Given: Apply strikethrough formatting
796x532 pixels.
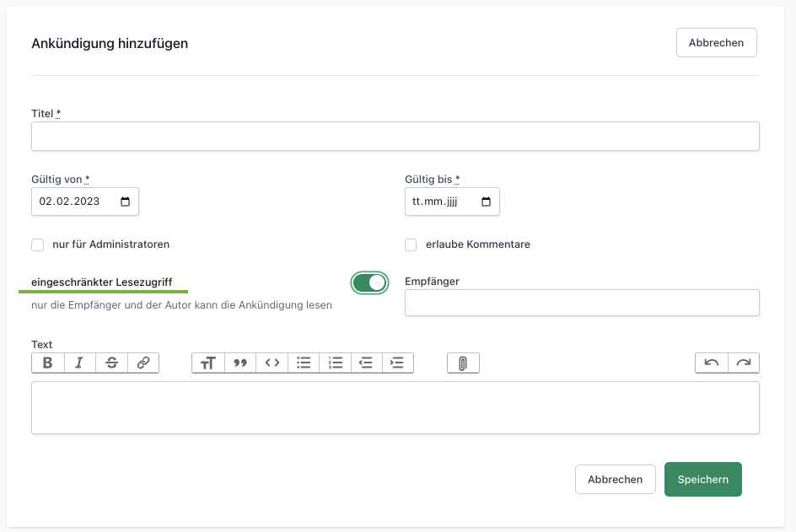Looking at the screenshot, I should point(111,363).
